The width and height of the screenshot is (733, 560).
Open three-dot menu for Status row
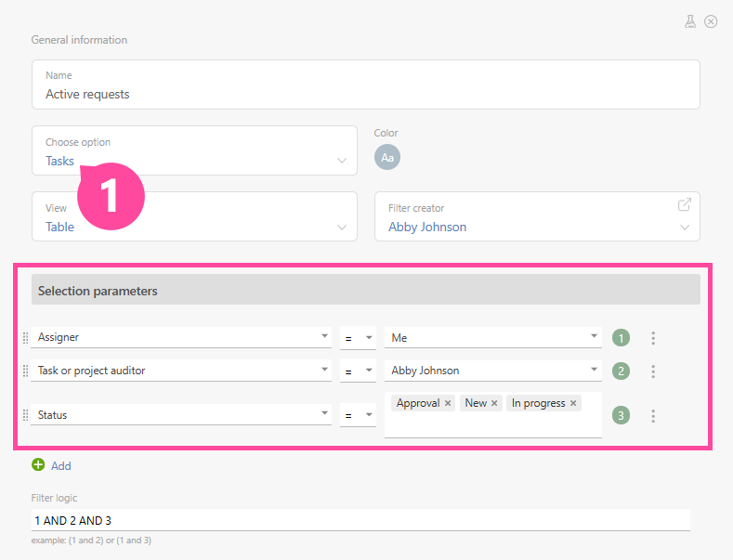pos(653,415)
